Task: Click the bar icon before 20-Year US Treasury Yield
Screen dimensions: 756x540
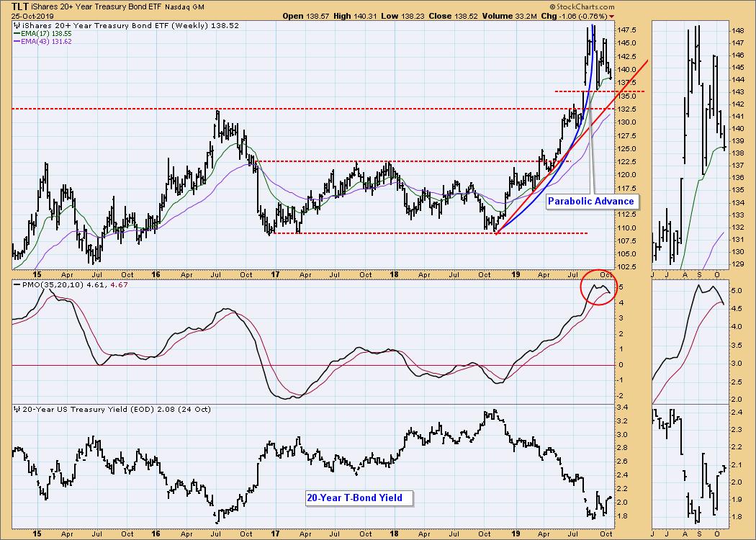Action: (17, 410)
